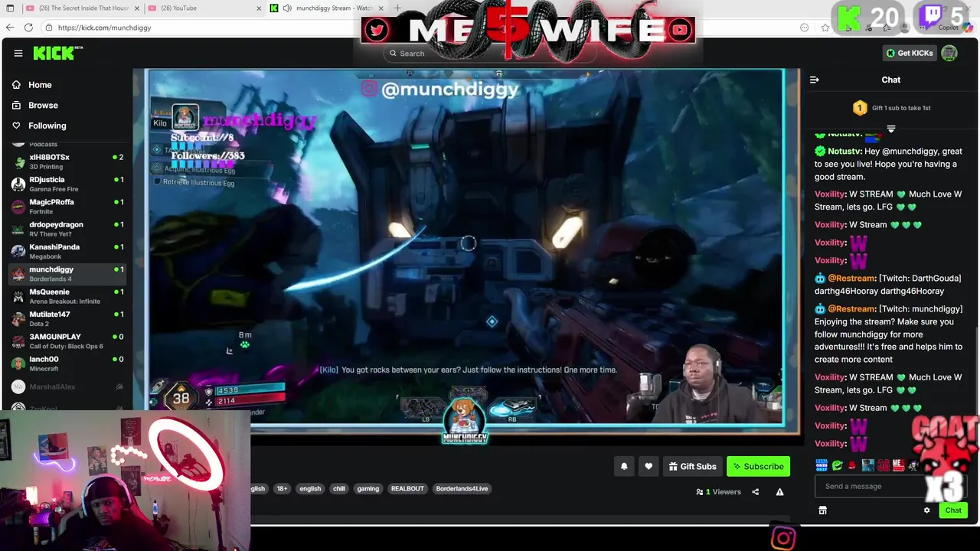Open the Kick sidebar hamburger menu

click(x=18, y=53)
